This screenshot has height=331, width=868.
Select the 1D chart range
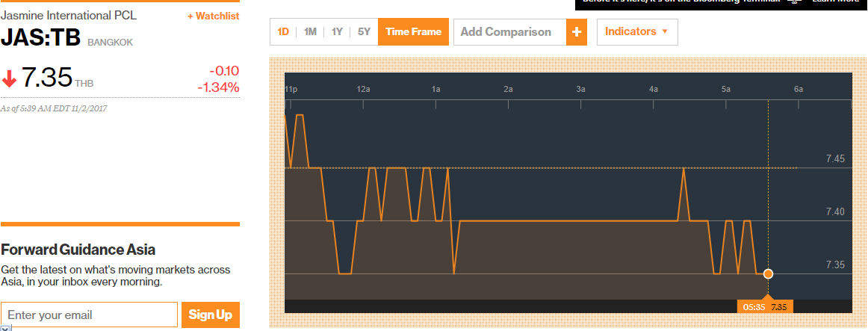(x=283, y=31)
